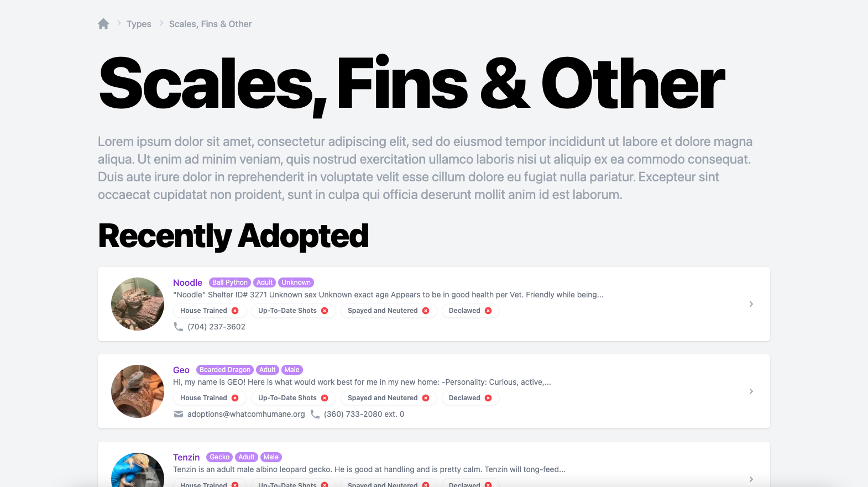868x487 pixels.
Task: Click red X on Geo's Spayed and Neutered
Action: click(426, 398)
